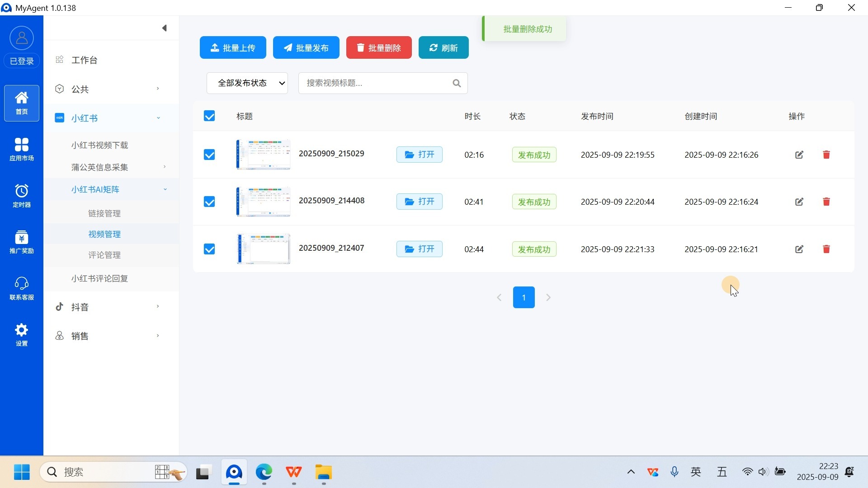Uncheck row 20250909_212407 checkbox
This screenshot has width=868, height=488.
coord(209,249)
